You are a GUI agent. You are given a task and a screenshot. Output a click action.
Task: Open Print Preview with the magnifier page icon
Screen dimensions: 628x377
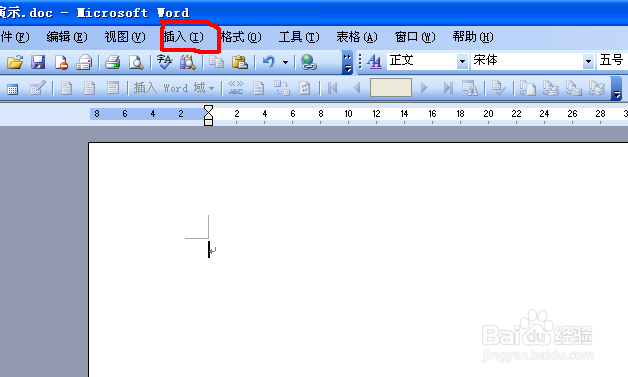136,62
